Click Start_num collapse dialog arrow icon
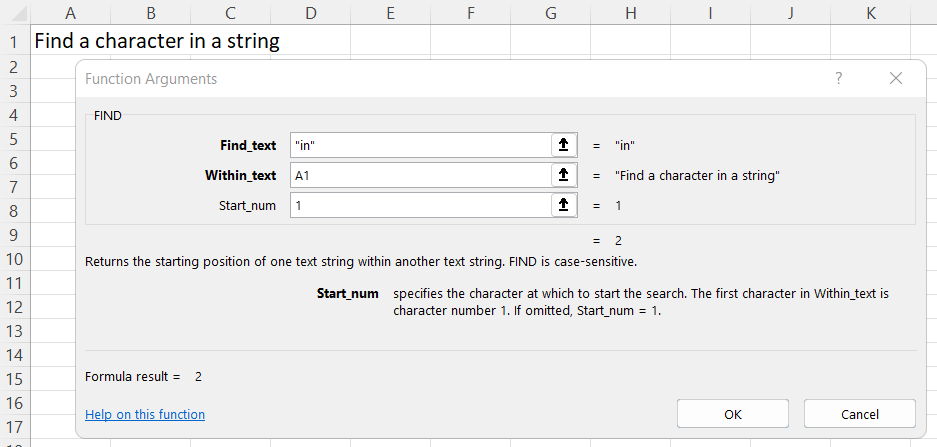 pos(563,205)
